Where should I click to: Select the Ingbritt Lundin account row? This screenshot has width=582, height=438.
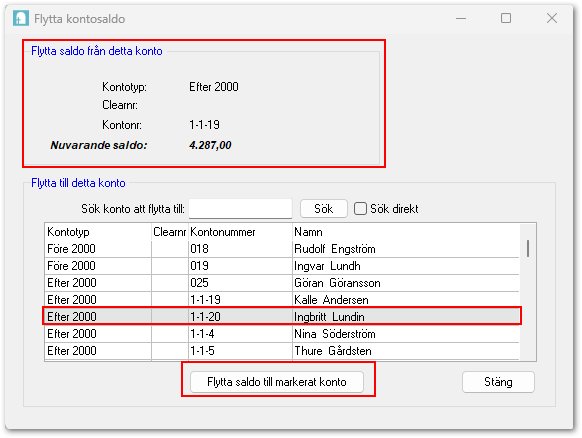(x=282, y=317)
